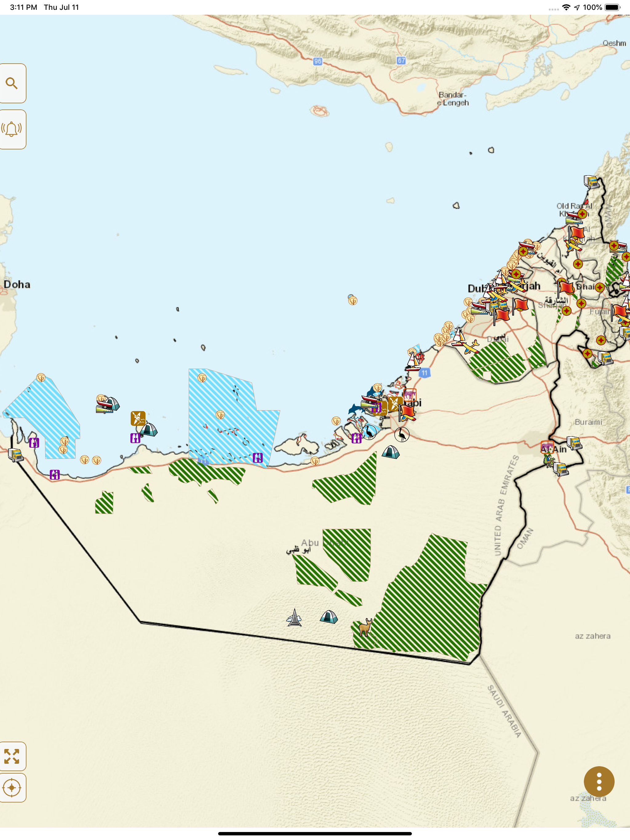The height and width of the screenshot is (840, 630).
Task: Tap the 'UNITED ARAB EMIRATES' border label
Action: 507,505
